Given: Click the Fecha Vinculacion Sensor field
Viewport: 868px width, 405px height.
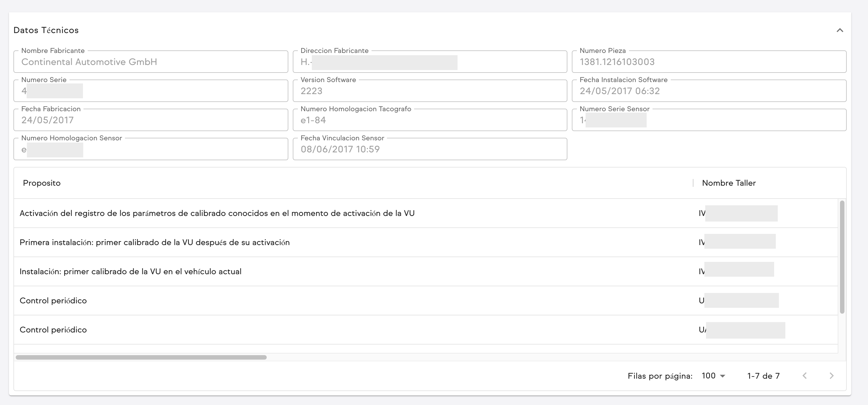Looking at the screenshot, I should [430, 149].
